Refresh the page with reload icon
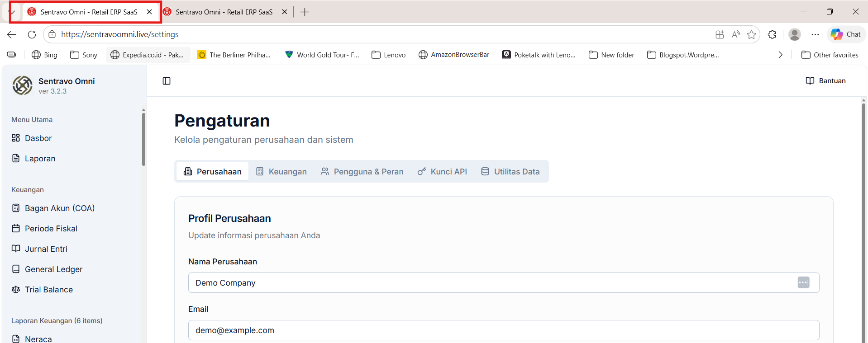Image resolution: width=868 pixels, height=343 pixels. pos(32,34)
